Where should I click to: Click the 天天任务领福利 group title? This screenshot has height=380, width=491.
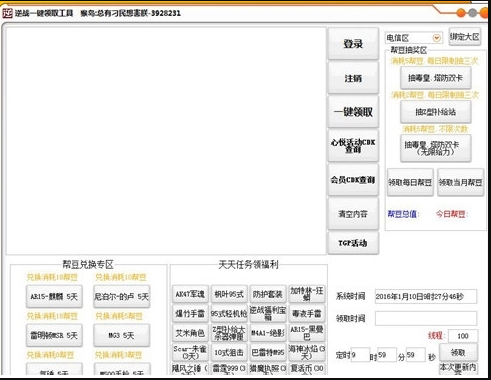tap(248, 265)
